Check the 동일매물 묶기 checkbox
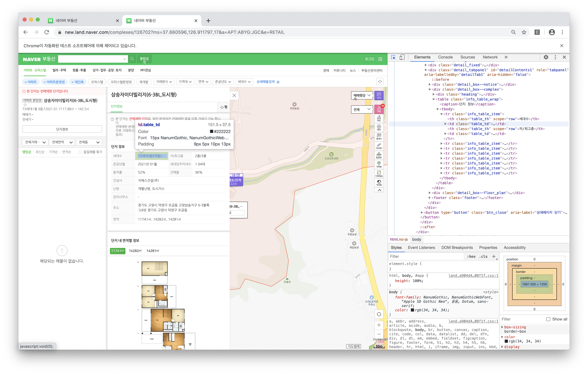 [80, 152]
